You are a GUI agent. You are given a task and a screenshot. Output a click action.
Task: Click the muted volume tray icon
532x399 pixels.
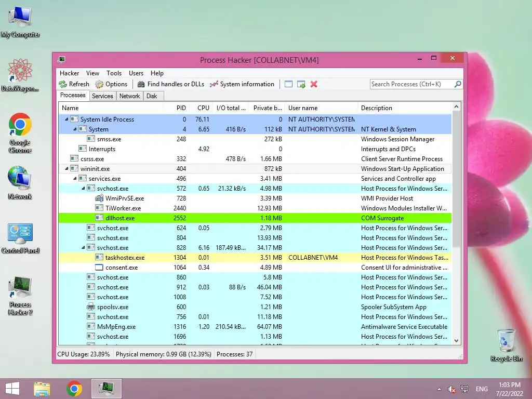451,389
